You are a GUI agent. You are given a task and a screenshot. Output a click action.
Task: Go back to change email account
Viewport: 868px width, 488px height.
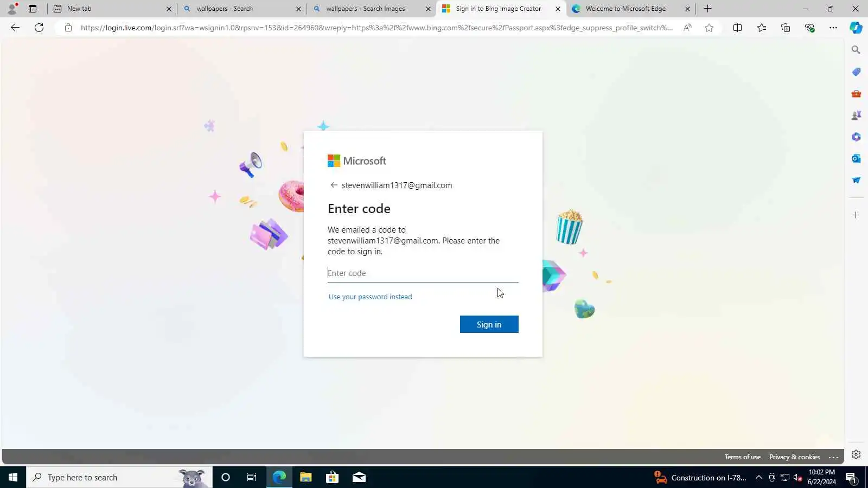[x=334, y=185]
